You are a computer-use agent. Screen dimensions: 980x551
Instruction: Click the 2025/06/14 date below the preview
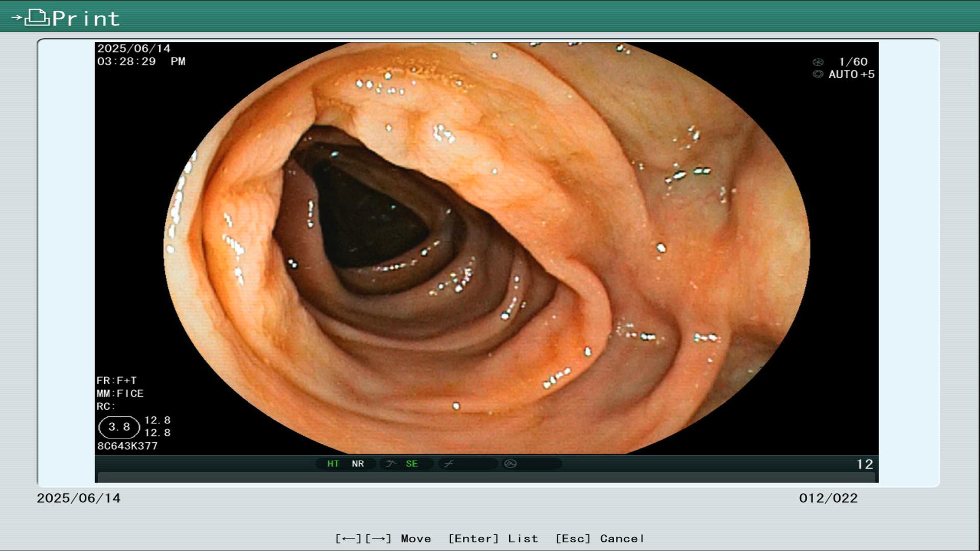pos(79,498)
